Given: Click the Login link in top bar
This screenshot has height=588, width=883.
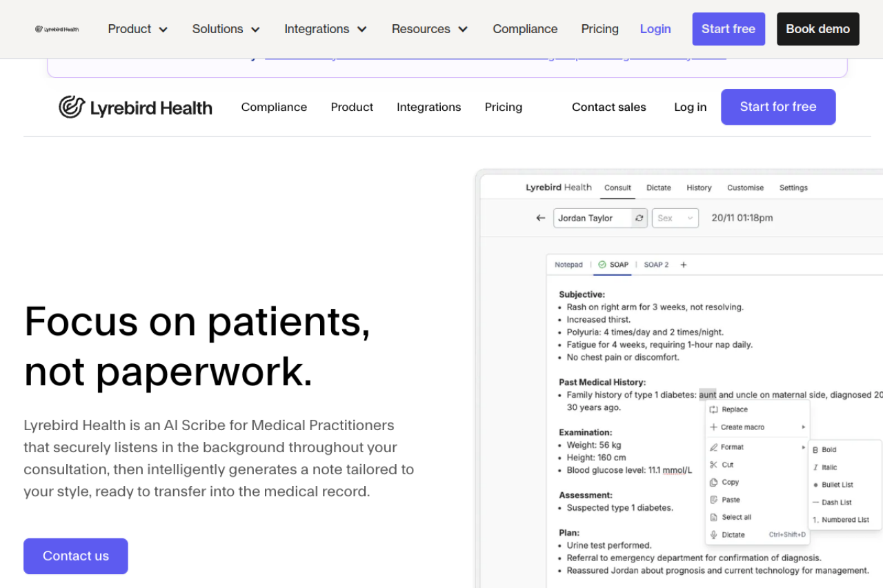Looking at the screenshot, I should click(x=655, y=29).
